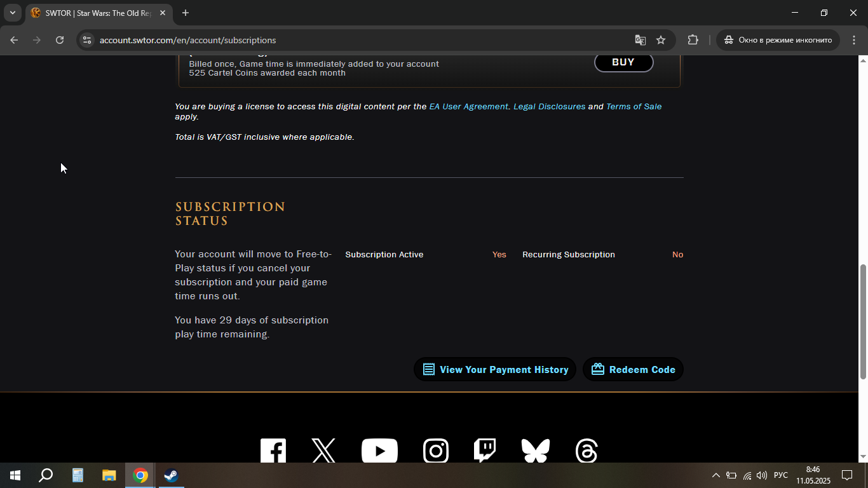Click the browser back arrow

click(x=14, y=40)
